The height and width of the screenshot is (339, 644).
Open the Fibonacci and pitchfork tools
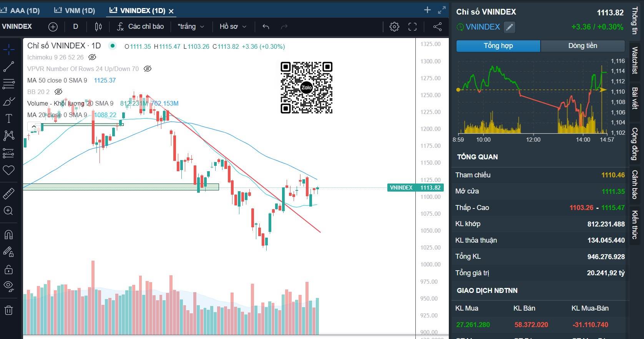coord(8,84)
